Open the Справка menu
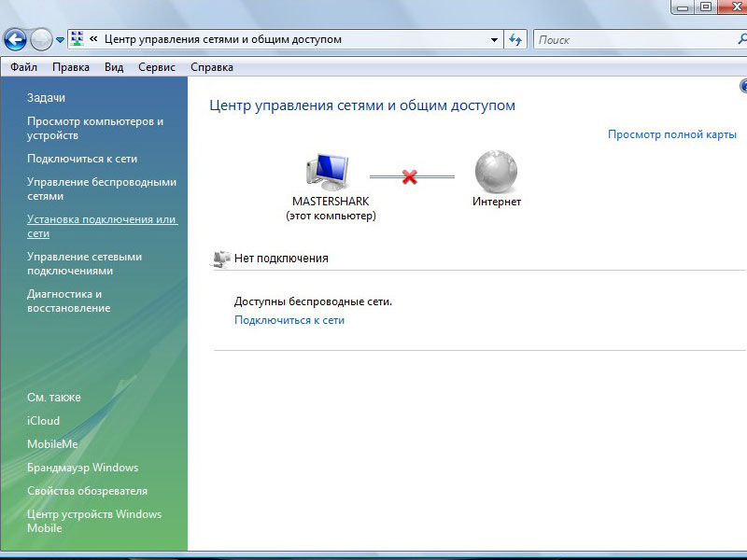 pyautogui.click(x=212, y=67)
